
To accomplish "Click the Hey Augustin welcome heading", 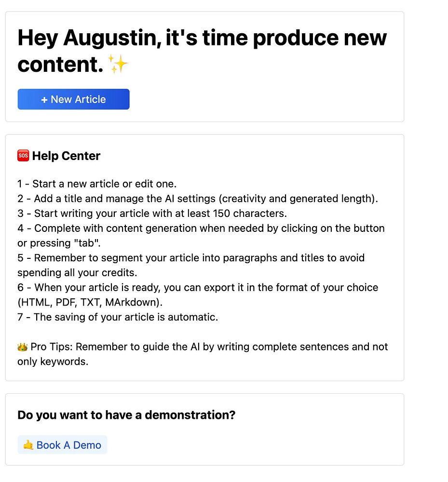I will coord(202,51).
